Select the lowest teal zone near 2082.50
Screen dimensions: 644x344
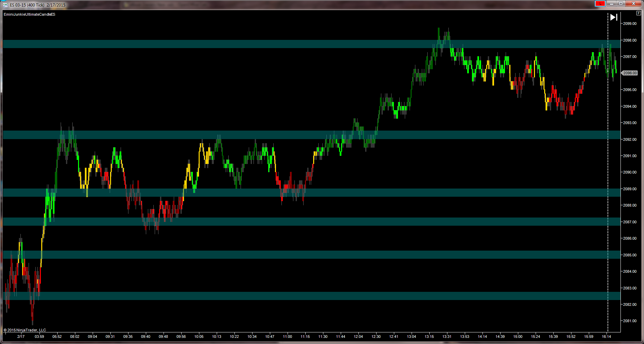311,296
